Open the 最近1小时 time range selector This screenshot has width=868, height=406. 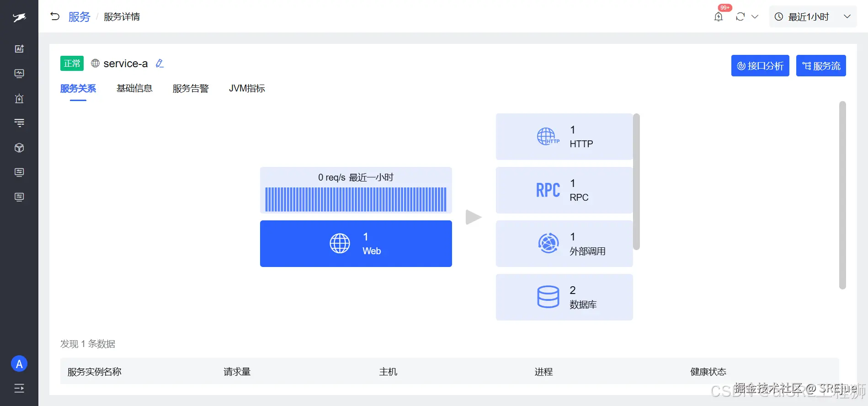point(813,16)
